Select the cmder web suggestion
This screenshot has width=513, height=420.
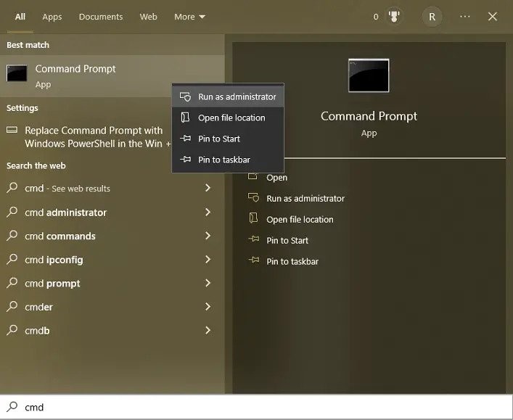point(112,307)
